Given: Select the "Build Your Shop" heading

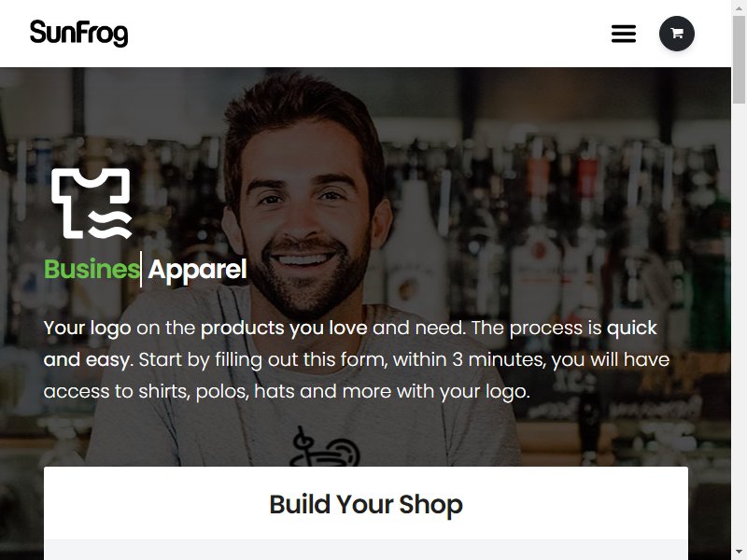Looking at the screenshot, I should coord(366,504).
